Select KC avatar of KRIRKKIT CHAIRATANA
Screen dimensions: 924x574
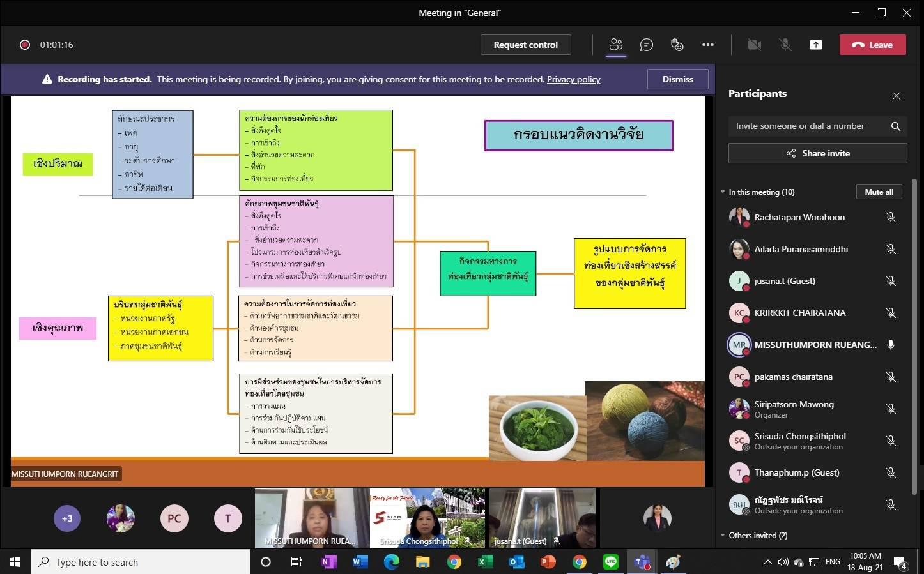(x=739, y=313)
